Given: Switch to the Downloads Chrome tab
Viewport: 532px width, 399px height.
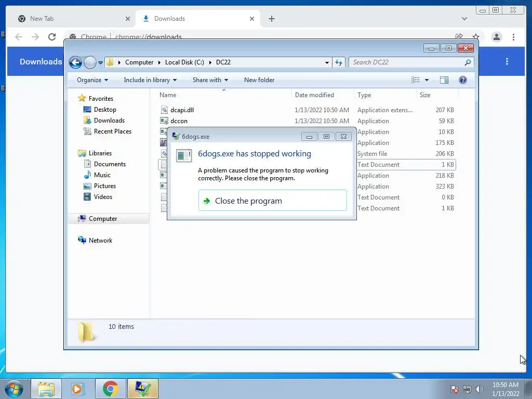Looking at the screenshot, I should pyautogui.click(x=198, y=19).
